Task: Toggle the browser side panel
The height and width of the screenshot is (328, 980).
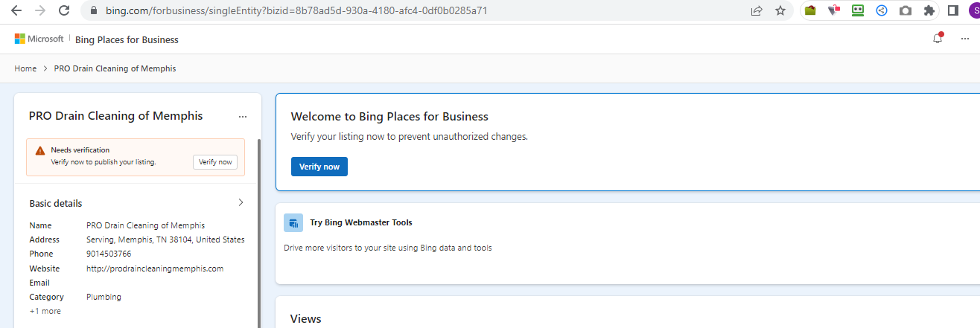Action: click(x=952, y=11)
